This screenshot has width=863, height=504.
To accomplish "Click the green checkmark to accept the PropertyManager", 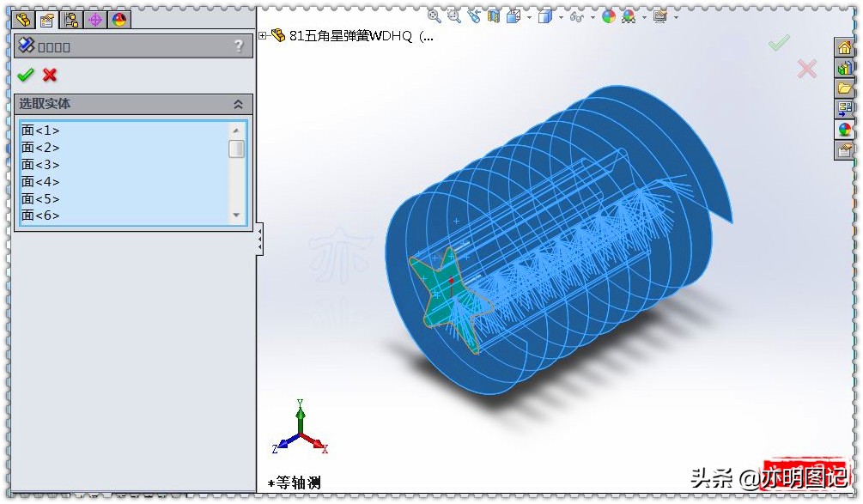I will click(24, 74).
